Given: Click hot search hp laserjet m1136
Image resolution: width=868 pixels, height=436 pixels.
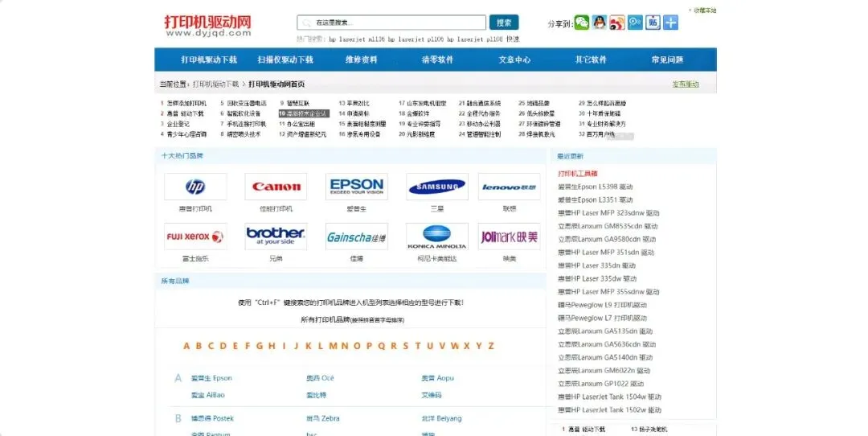Looking at the screenshot, I should tap(357, 39).
